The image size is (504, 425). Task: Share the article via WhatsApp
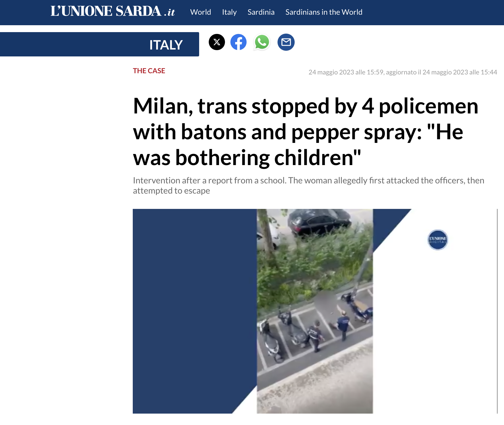tap(262, 42)
